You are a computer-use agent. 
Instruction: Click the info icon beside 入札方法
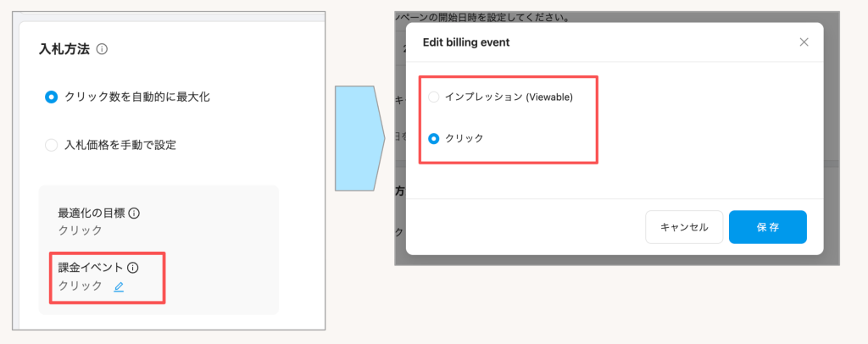102,49
